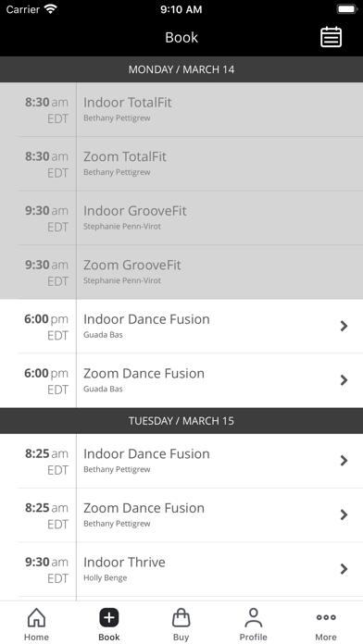Expand Monday 6:00 pm Indoor Dance Fusion chevron
Screen dimensions: 363x644
click(x=344, y=326)
